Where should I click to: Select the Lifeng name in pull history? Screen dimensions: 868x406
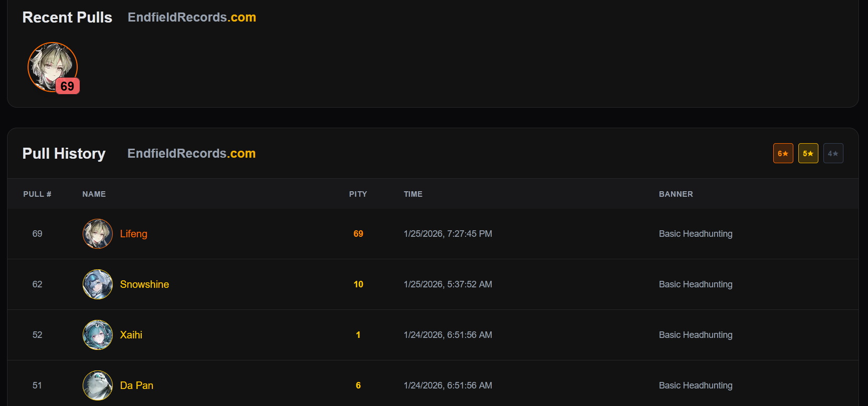click(x=134, y=234)
